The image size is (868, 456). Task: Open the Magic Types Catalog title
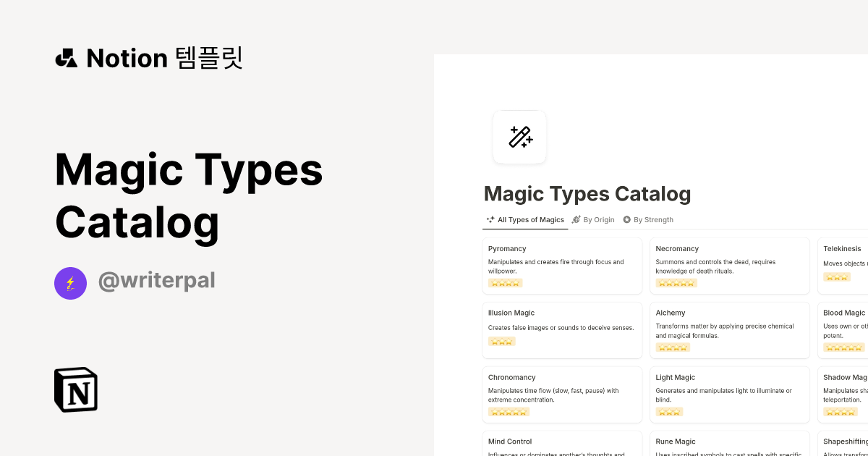pyautogui.click(x=587, y=193)
